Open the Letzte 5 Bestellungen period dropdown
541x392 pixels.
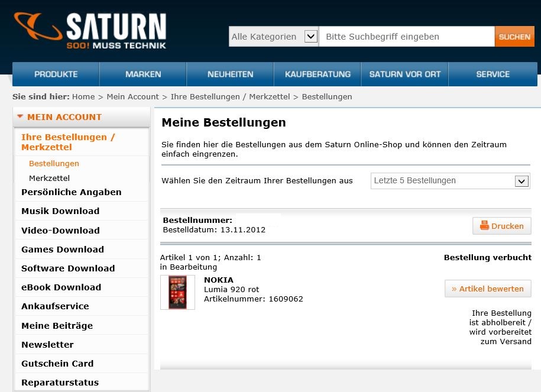[x=451, y=181]
